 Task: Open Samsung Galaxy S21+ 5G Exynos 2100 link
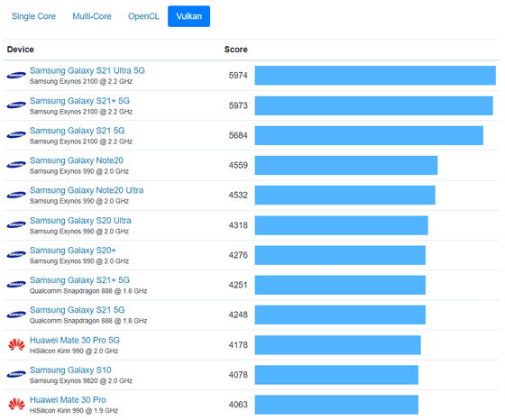click(79, 101)
